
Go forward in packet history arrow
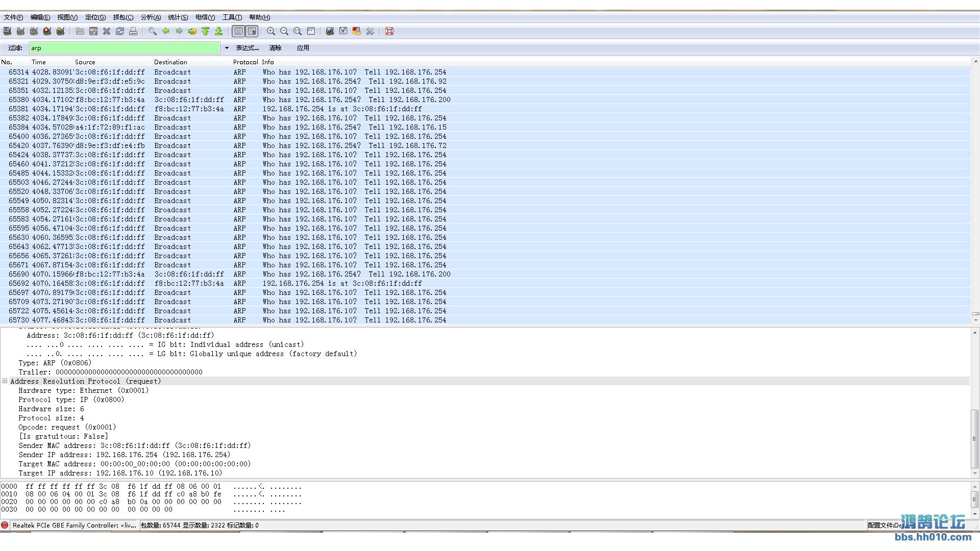click(179, 31)
